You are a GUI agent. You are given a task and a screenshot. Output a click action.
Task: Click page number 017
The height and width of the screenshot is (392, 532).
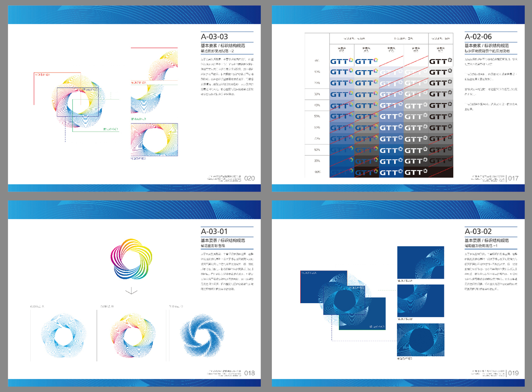513,178
